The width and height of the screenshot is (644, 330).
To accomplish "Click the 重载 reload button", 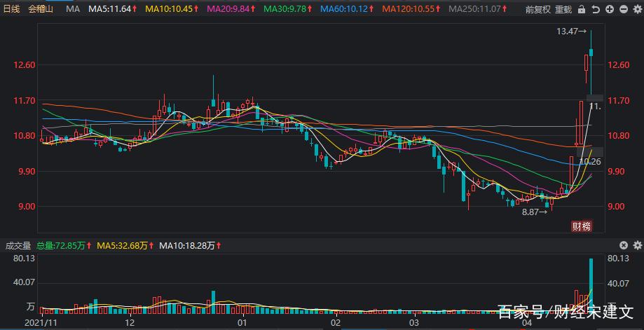I will (x=563, y=9).
